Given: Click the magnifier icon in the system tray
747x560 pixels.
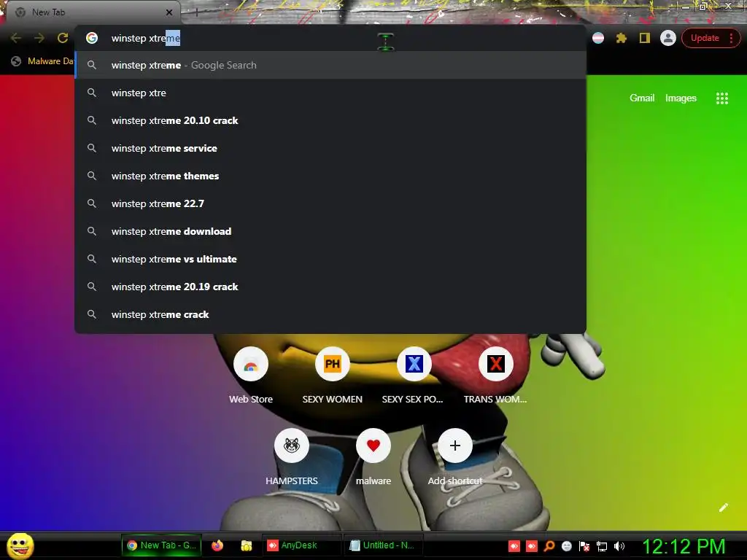Looking at the screenshot, I should [x=549, y=546].
